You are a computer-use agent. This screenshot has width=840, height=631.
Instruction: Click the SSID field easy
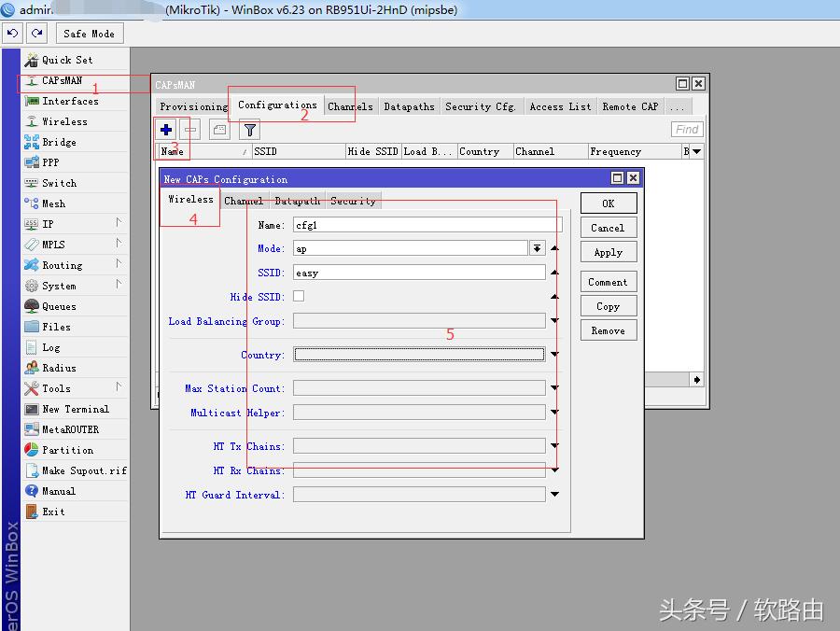click(x=419, y=273)
